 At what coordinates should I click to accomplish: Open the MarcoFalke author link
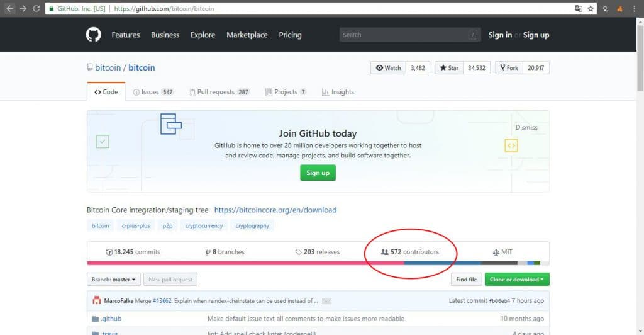pyautogui.click(x=119, y=301)
